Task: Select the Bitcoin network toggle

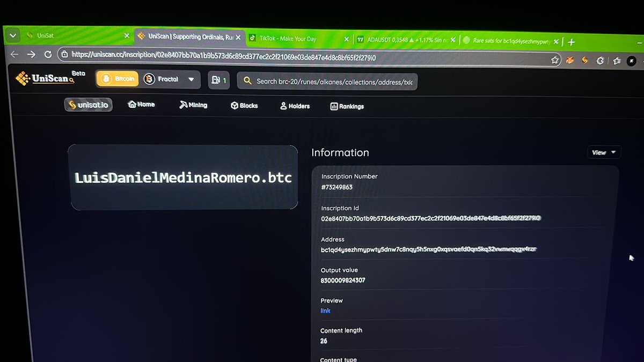Action: tap(118, 79)
